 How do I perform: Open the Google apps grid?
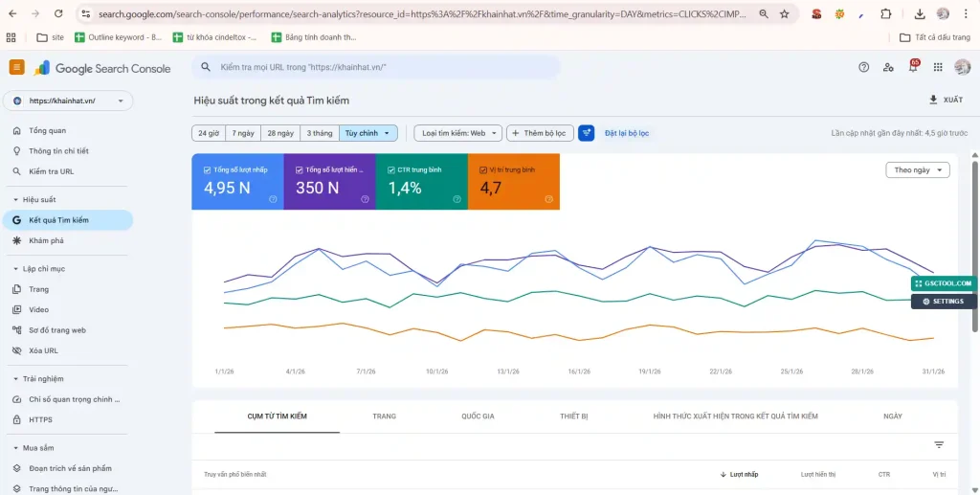coord(938,67)
